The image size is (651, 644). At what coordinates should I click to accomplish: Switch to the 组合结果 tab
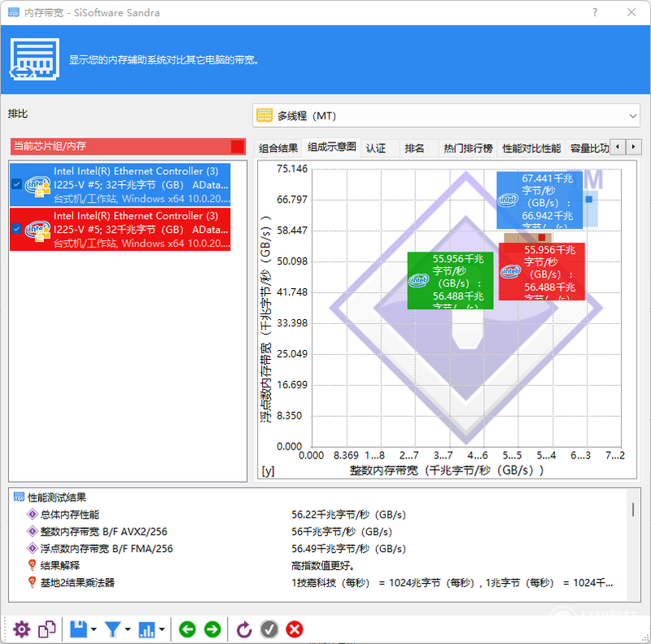coord(277,148)
